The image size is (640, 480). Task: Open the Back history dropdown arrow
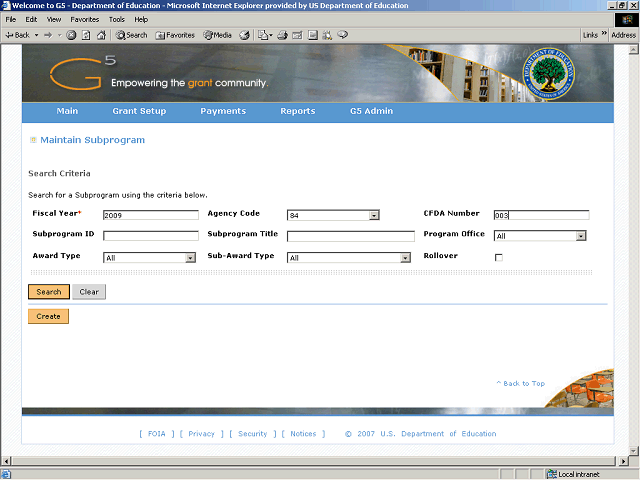(x=36, y=35)
